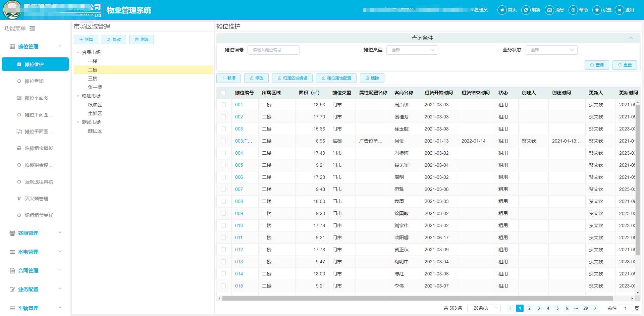Collapse the 查询条件 panel chevron

[x=631, y=38]
